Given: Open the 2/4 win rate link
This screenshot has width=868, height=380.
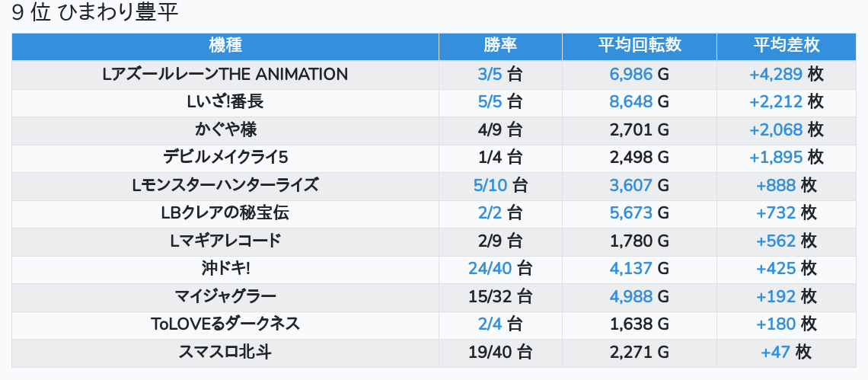Looking at the screenshot, I should (490, 324).
